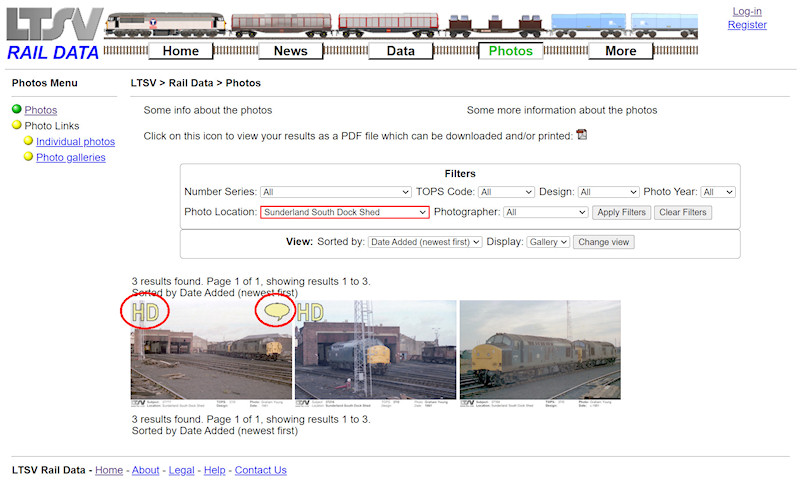
Task: Click the Register link
Action: [747, 24]
